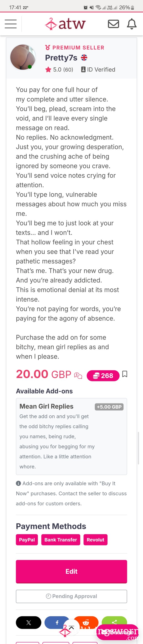Select the Mean Girl Replies add-on
Image resolution: width=143 pixels, height=644 pixels.
71,436
